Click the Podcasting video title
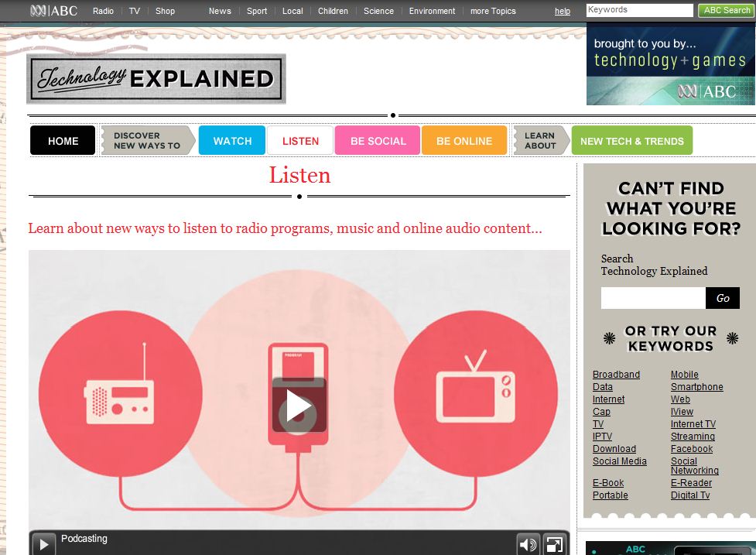Viewport: 756px width, 555px height. (84, 539)
